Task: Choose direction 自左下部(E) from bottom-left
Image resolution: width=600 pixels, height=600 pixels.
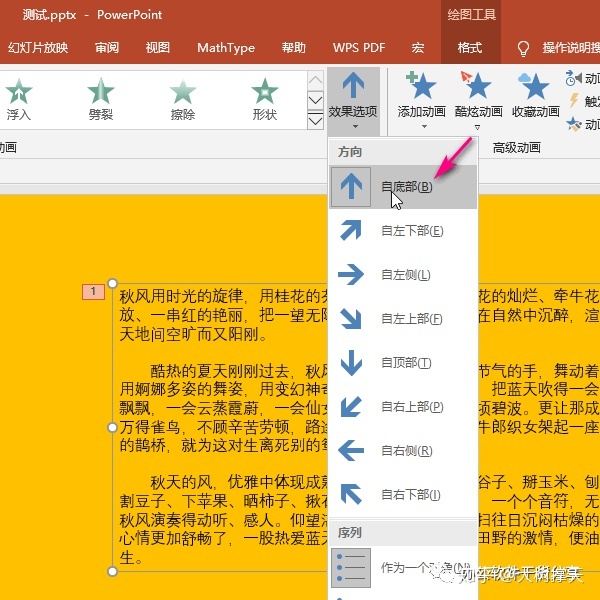Action: 404,231
